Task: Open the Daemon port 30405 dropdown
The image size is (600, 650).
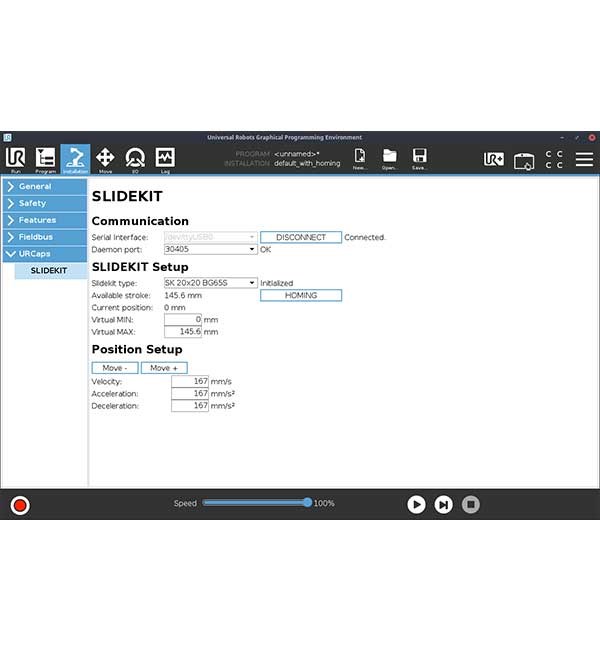Action: tap(211, 249)
